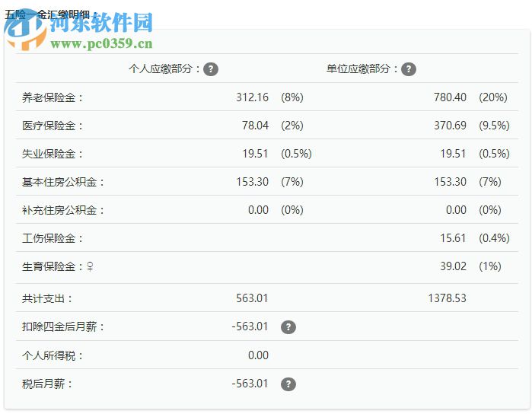Click employer housing fund amount 153.30
Viewport: 532px width, 414px height.
pos(450,182)
